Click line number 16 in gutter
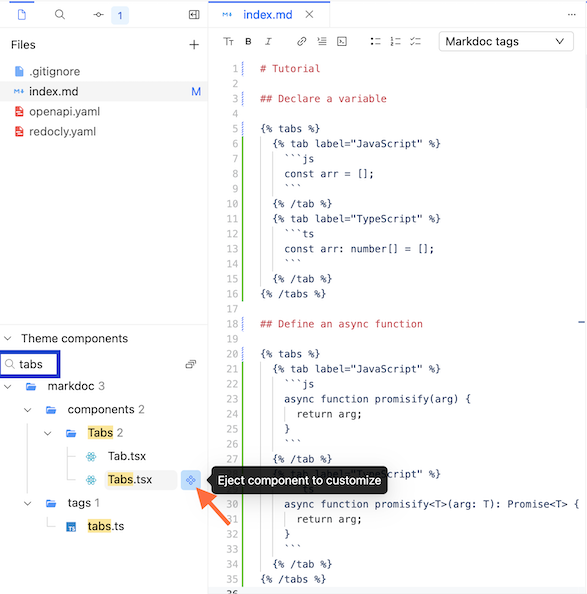The height and width of the screenshot is (594, 587). [x=232, y=294]
